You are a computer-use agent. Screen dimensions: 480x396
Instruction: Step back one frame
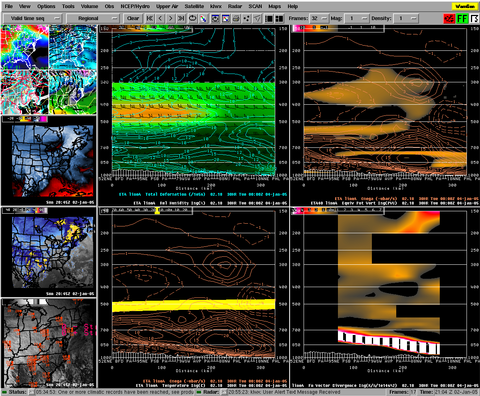pyautogui.click(x=160, y=18)
